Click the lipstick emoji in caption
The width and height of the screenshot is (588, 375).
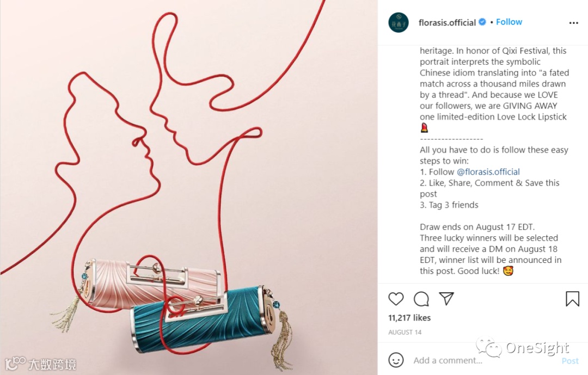pos(424,128)
